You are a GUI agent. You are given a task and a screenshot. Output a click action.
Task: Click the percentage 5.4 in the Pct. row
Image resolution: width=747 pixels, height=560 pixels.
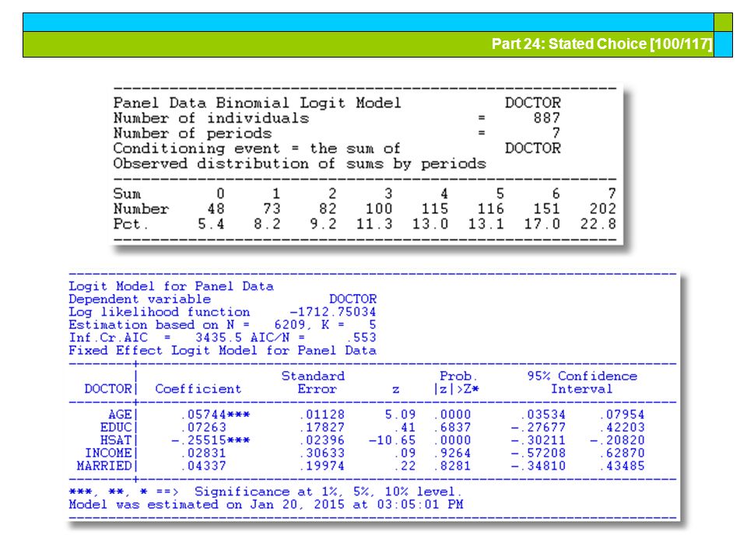211,224
